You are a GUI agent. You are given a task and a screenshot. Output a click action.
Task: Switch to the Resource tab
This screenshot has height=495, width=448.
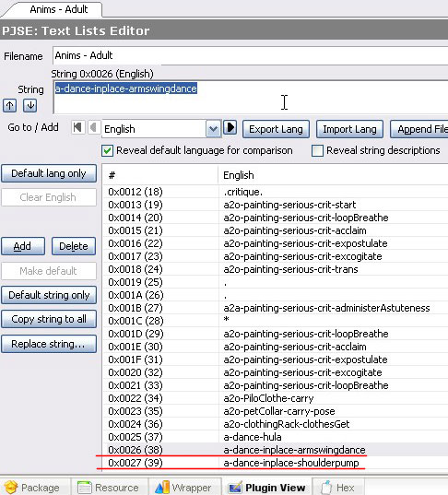coord(109,488)
